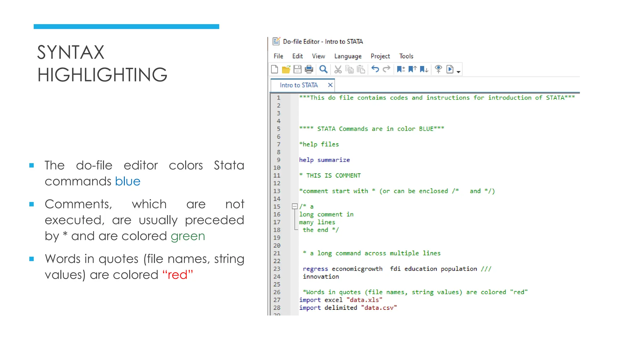Open the Language menu
The width and height of the screenshot is (644, 362).
tap(348, 56)
